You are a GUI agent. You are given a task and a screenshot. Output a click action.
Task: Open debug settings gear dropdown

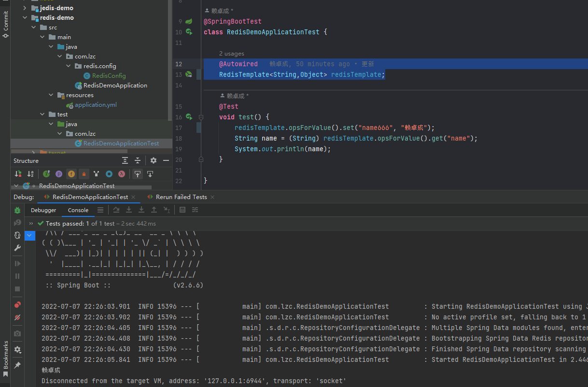[17, 349]
